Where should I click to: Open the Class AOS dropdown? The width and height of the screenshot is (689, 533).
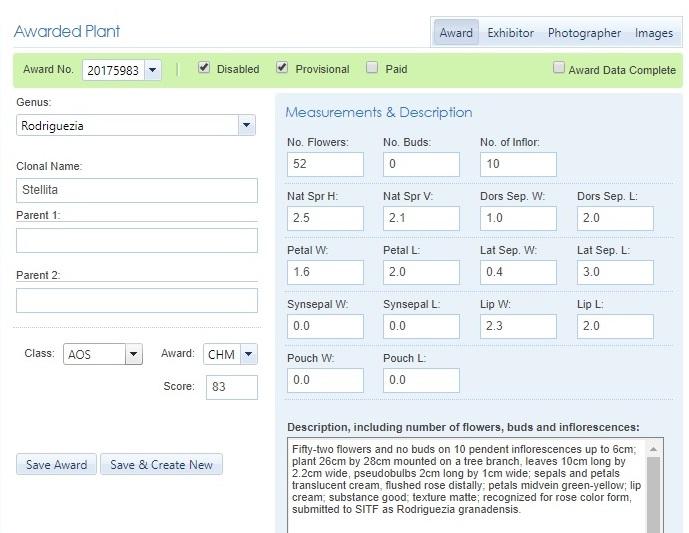pyautogui.click(x=133, y=355)
